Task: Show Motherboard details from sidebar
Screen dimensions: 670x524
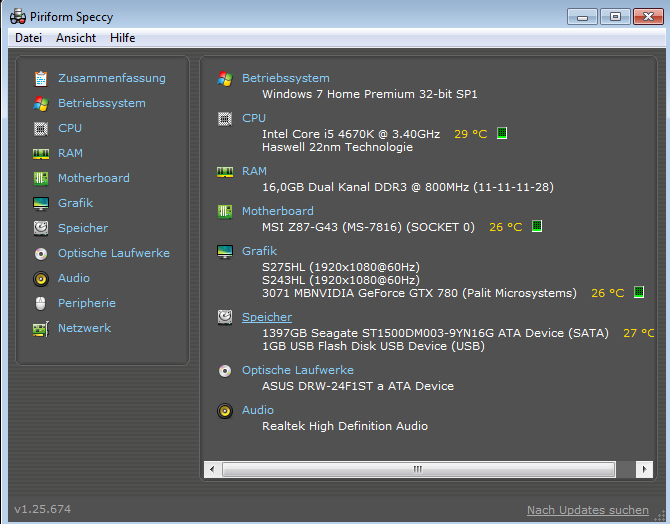Action: tap(94, 178)
